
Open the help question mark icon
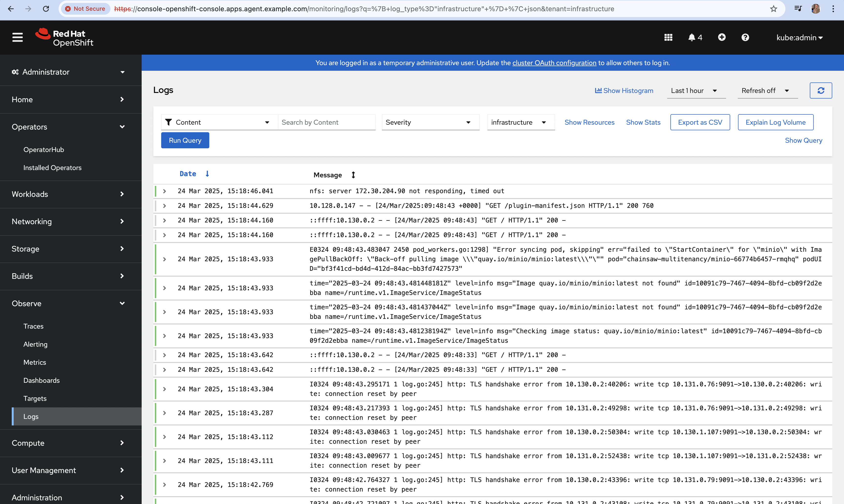[x=745, y=37]
